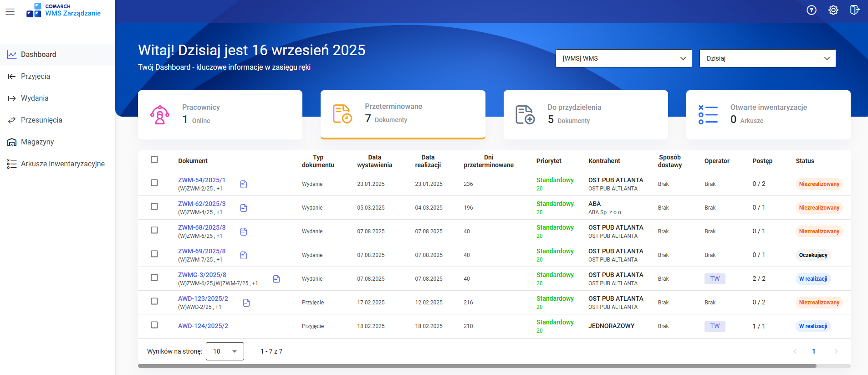
Task: Click document icon next to ZWM-54/2025/1
Action: pos(244,184)
